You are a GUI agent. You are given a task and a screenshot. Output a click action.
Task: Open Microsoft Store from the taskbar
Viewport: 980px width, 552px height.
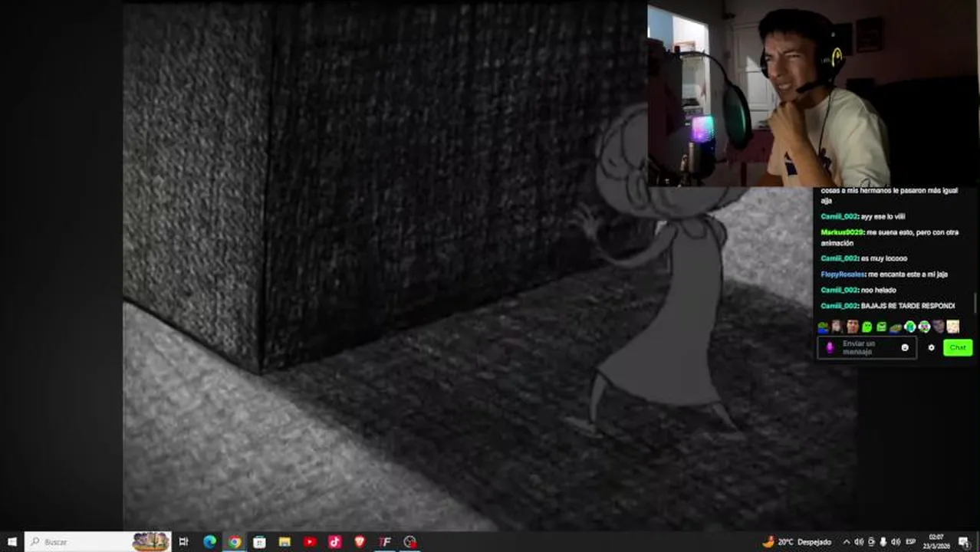(259, 542)
